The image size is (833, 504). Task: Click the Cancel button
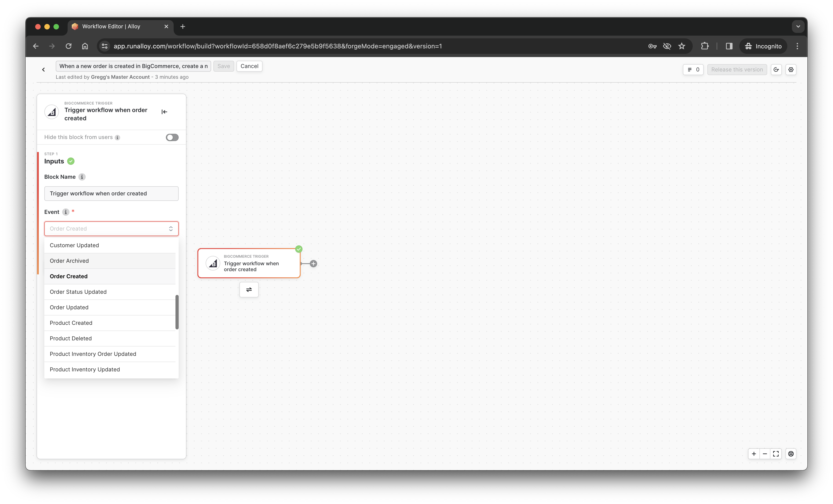coord(249,66)
